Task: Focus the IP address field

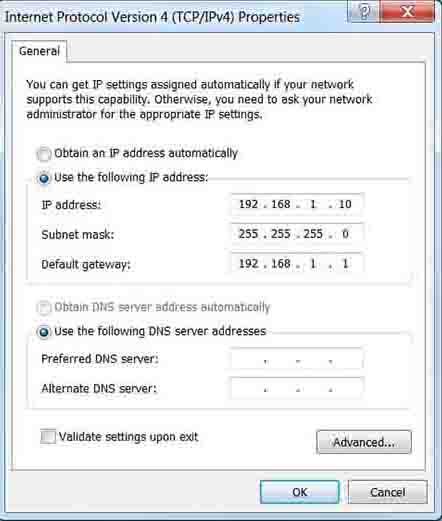Action: (x=296, y=204)
